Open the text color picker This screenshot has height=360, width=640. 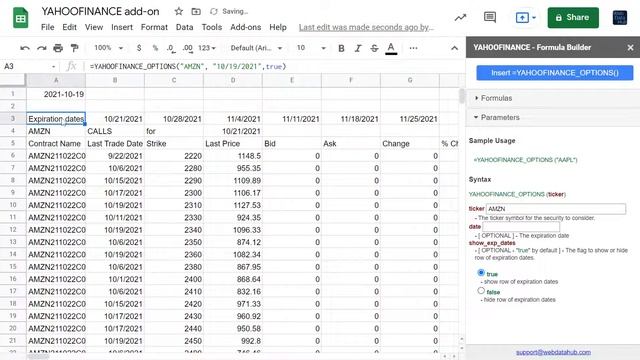(391, 48)
